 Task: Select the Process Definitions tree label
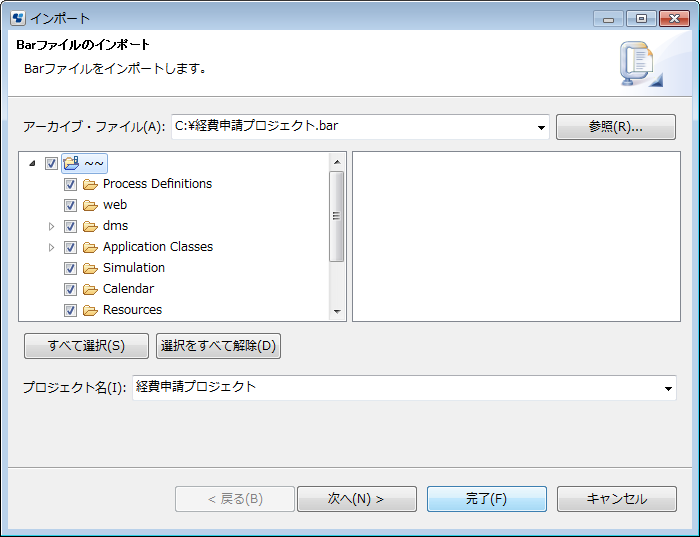(158, 184)
